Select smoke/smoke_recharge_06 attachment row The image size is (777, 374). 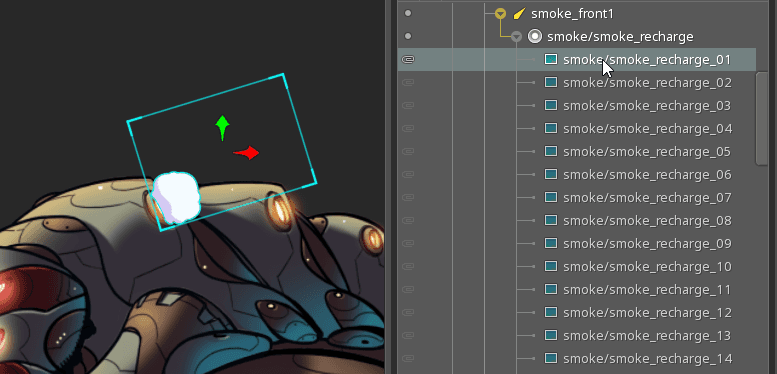coord(576,174)
